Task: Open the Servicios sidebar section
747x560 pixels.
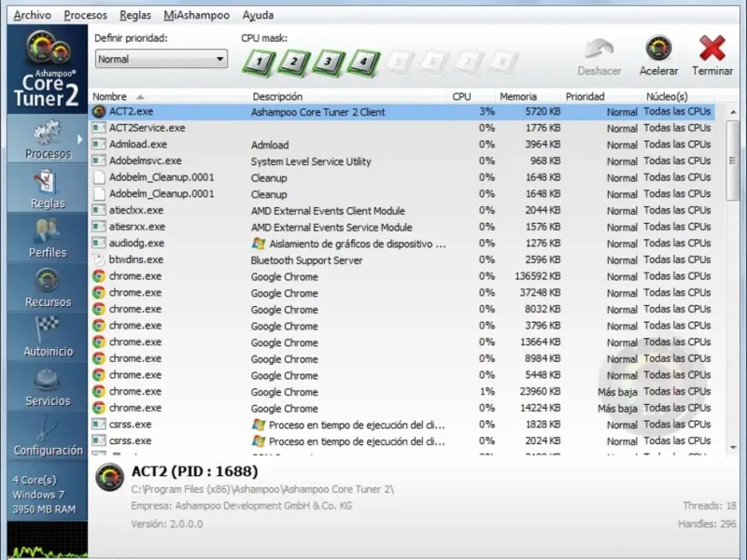Action: (x=48, y=386)
